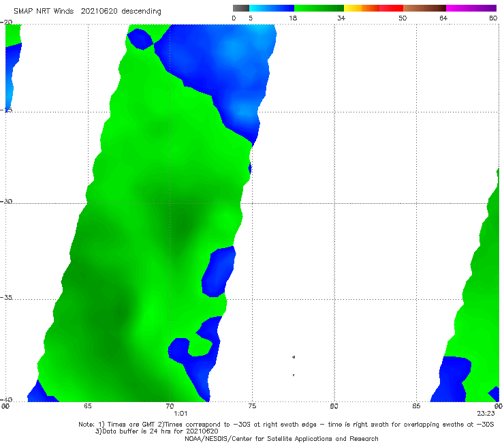Click the color bar label "5"
This screenshot has width=504, height=443.
251,18
